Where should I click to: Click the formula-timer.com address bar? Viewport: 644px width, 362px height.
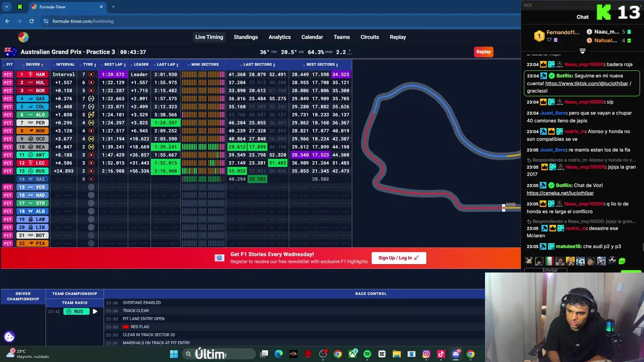pos(282,21)
